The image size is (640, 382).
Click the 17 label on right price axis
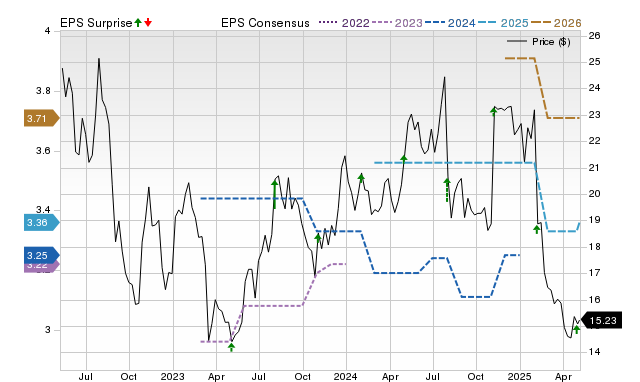point(595,272)
